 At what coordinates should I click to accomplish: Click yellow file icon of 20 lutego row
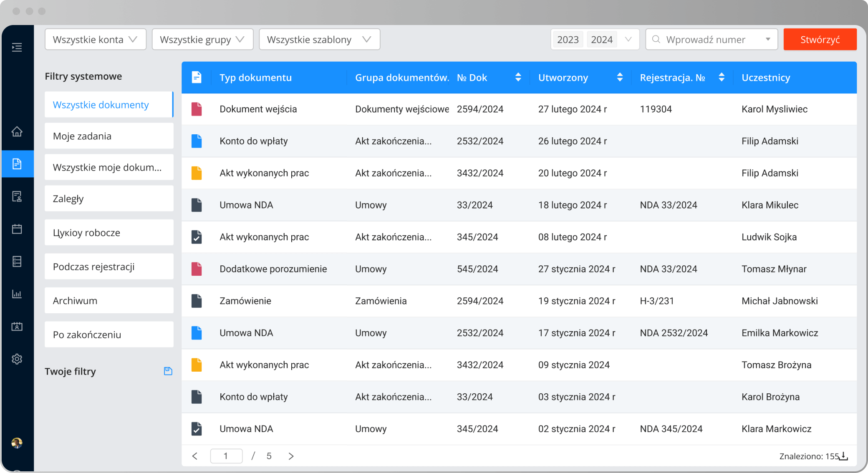(197, 173)
